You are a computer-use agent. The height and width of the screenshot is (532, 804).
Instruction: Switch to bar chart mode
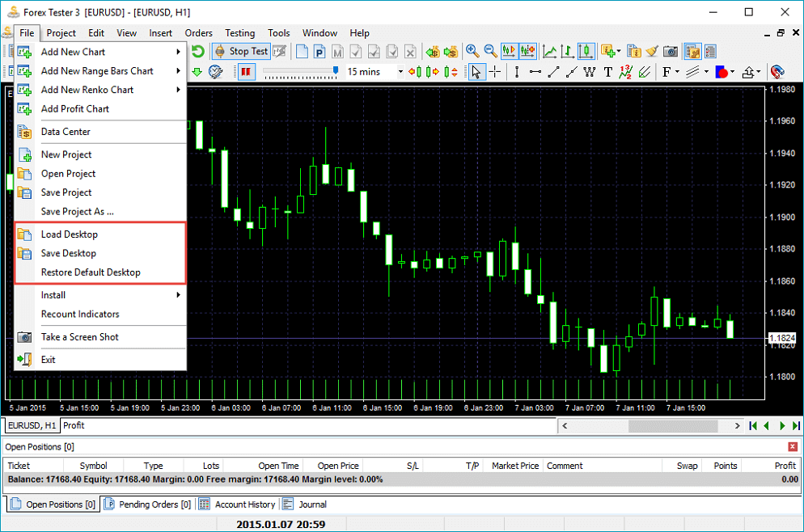(568, 51)
